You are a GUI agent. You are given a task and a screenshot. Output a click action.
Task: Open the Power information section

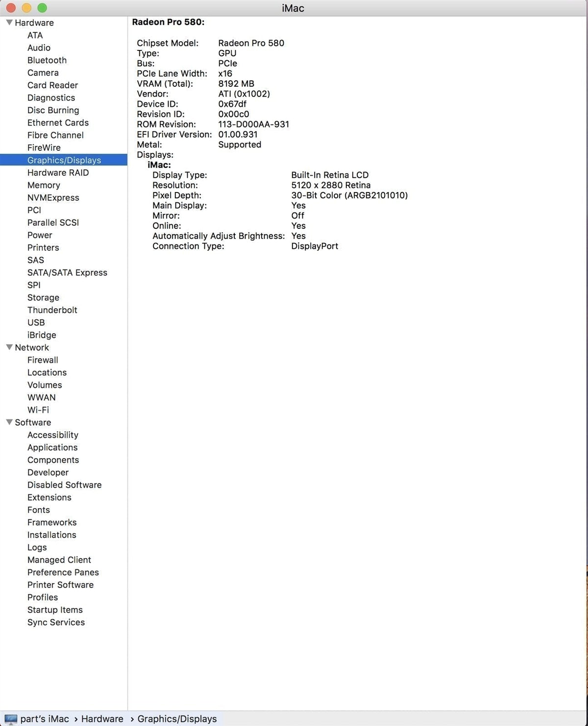tap(40, 235)
